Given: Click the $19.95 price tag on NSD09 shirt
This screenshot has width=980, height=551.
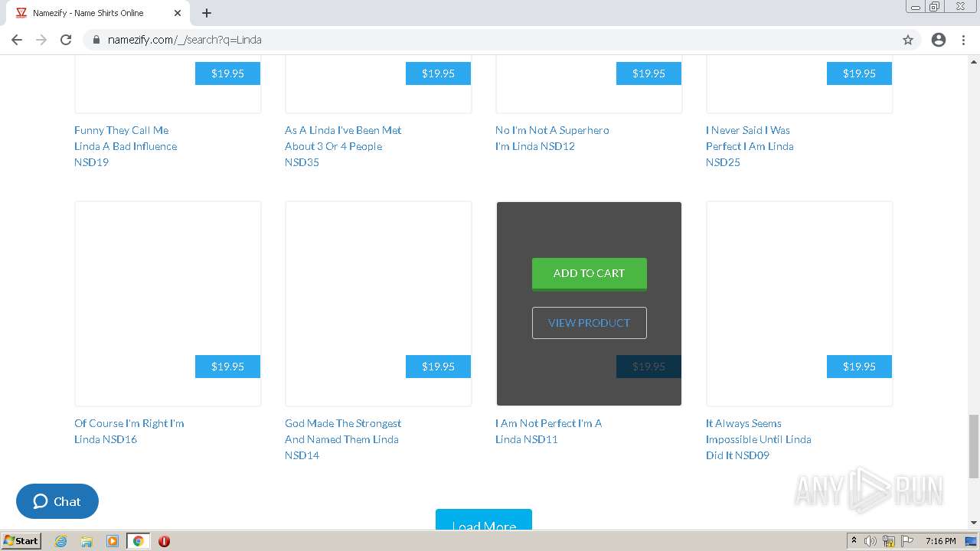Looking at the screenshot, I should pos(859,367).
